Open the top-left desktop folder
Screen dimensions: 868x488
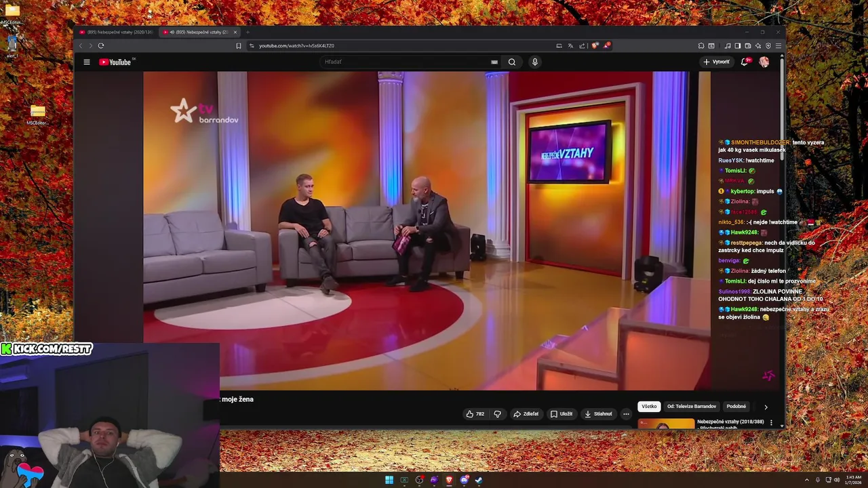[x=12, y=14]
